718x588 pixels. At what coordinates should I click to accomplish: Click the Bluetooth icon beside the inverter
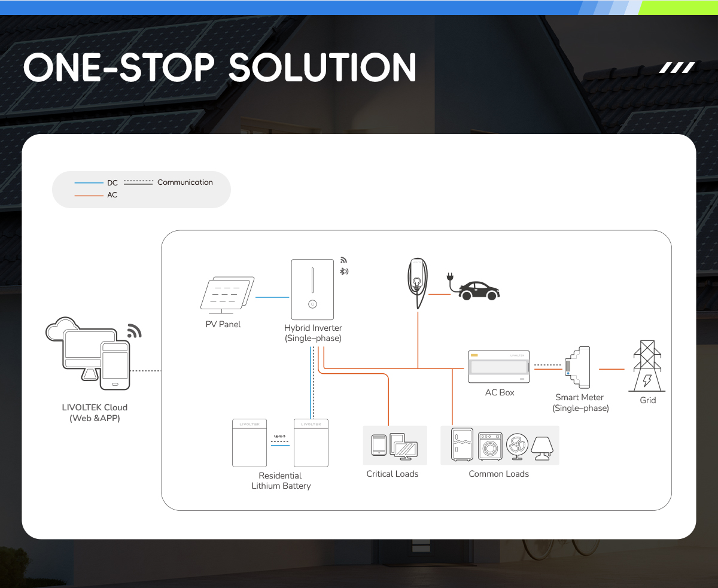(344, 272)
